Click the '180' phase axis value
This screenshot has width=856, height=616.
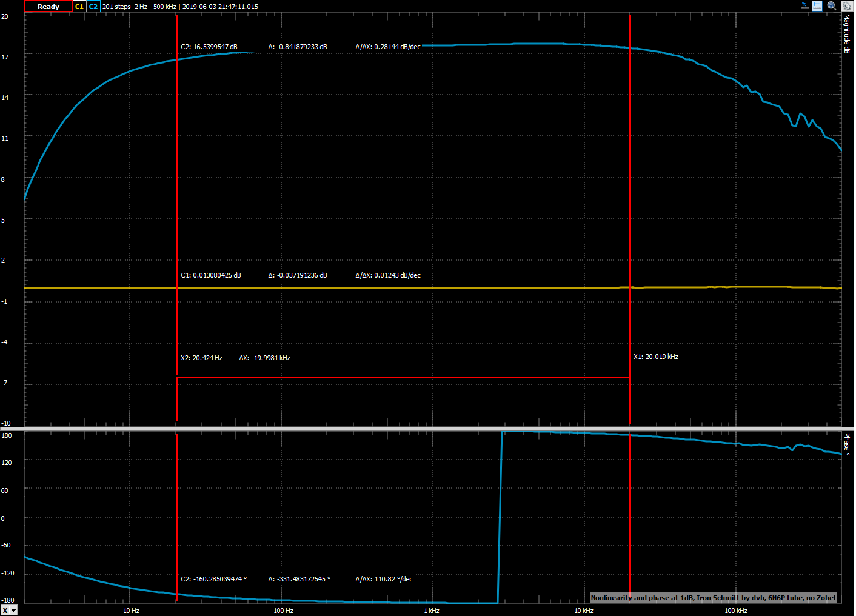tap(7, 435)
